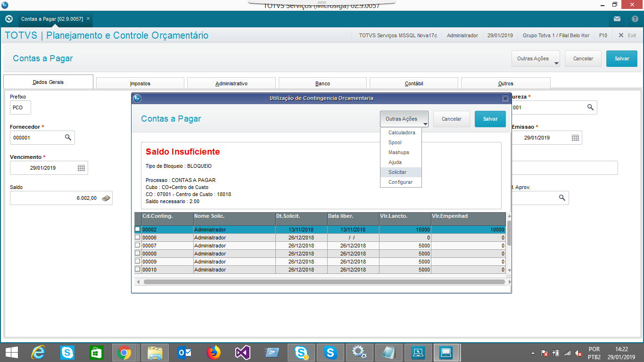Open Google Chrome from taskbar

(x=124, y=353)
